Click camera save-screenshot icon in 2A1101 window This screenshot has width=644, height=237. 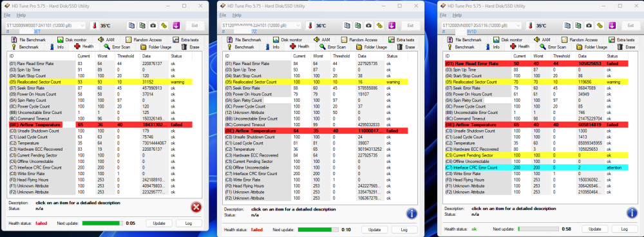point(153,26)
